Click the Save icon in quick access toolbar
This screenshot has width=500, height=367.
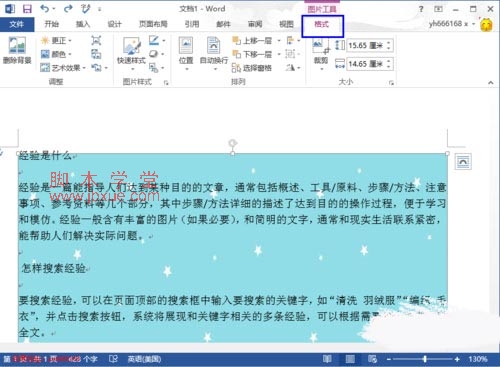click(x=27, y=9)
